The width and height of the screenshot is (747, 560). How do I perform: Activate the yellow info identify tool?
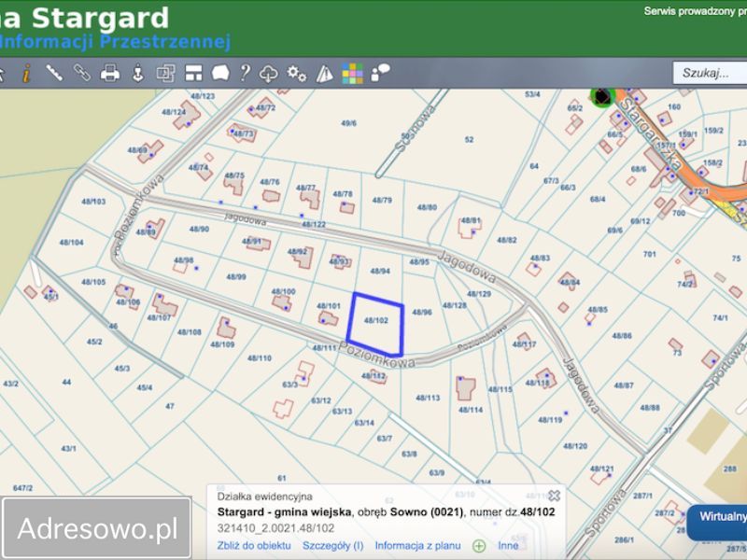[x=26, y=72]
